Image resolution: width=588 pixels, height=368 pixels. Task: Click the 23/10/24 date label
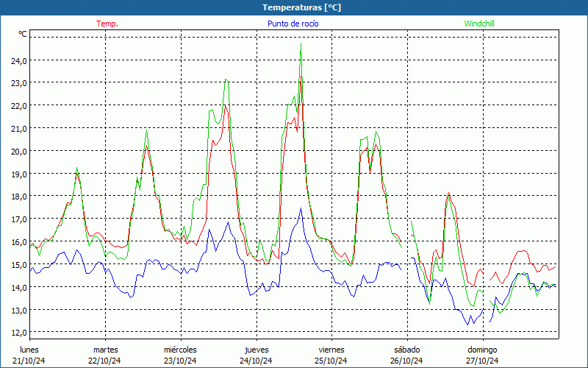coord(180,361)
